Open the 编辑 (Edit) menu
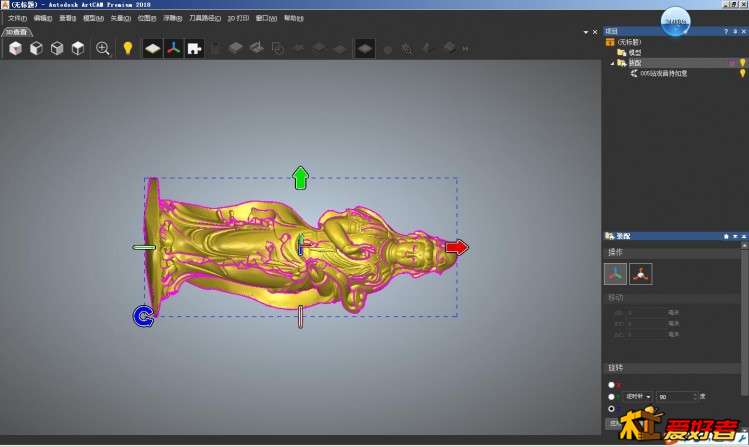The image size is (749, 447). pos(43,18)
